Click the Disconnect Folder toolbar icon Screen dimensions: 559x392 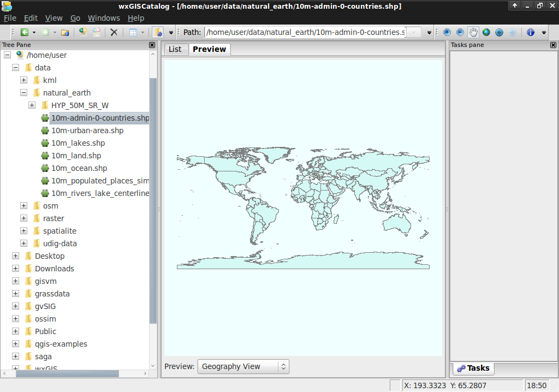point(97,32)
